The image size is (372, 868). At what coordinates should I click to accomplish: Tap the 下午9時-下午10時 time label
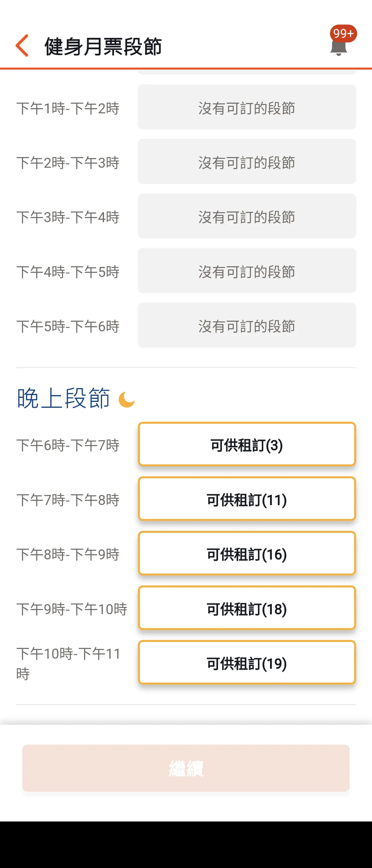point(72,609)
